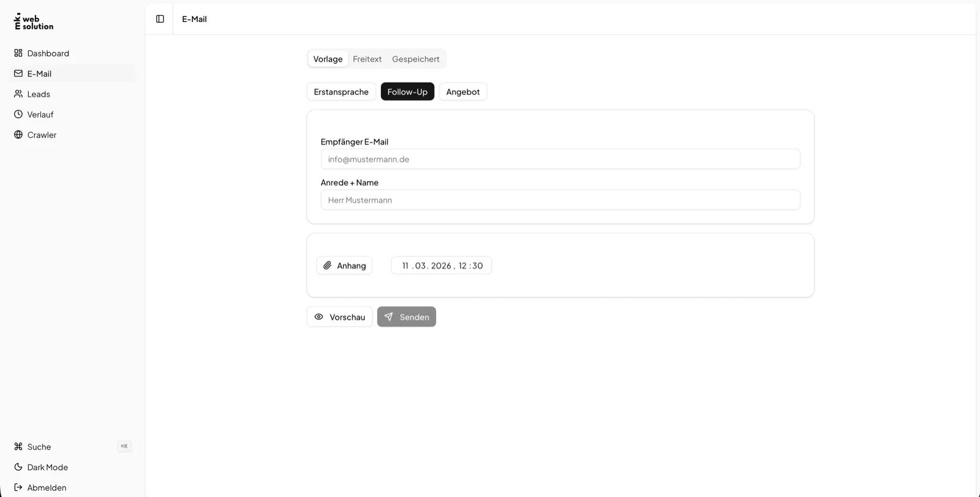980x497 pixels.
Task: Switch to the Freitext tab
Action: click(x=367, y=59)
